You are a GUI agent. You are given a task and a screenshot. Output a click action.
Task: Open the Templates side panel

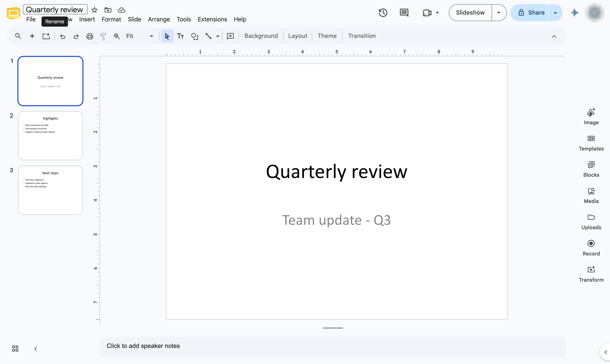coord(591,143)
